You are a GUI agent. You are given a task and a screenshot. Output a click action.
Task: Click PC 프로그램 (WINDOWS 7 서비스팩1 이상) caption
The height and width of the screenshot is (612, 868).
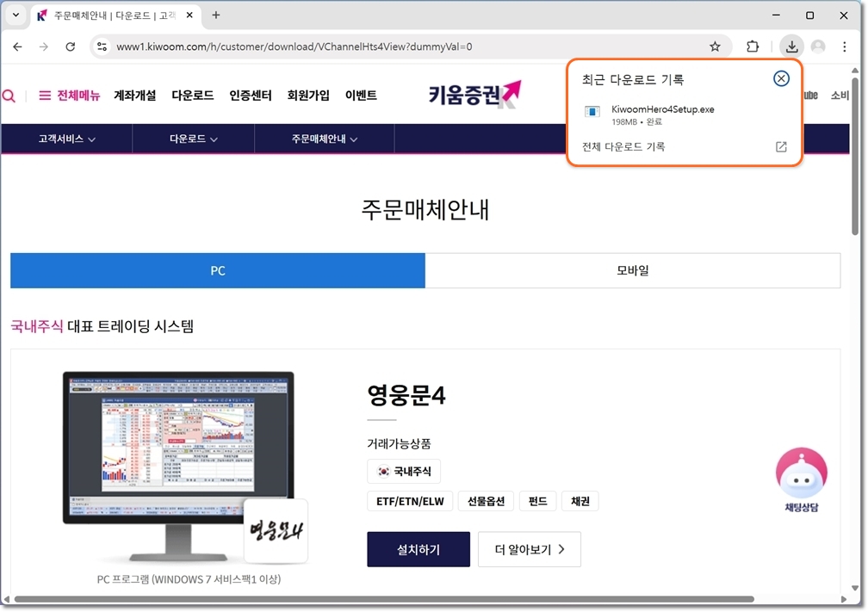(x=189, y=578)
